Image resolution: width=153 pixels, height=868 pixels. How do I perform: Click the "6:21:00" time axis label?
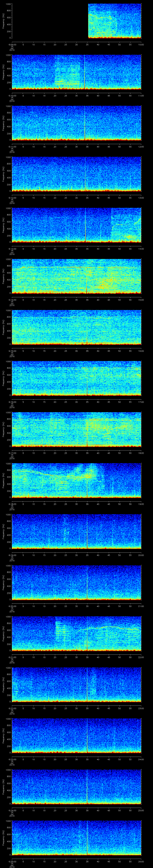pos(12,657)
